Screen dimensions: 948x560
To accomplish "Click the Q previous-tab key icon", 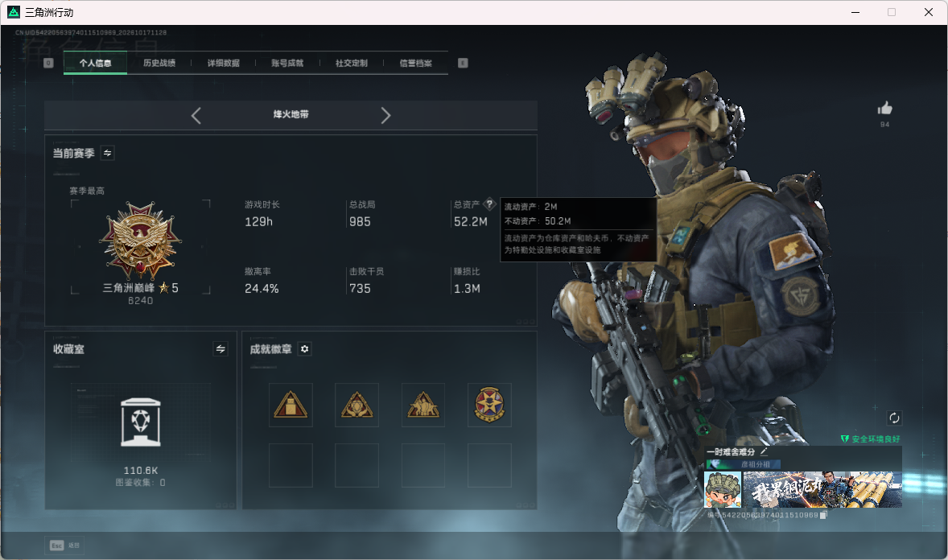I will 49,63.
